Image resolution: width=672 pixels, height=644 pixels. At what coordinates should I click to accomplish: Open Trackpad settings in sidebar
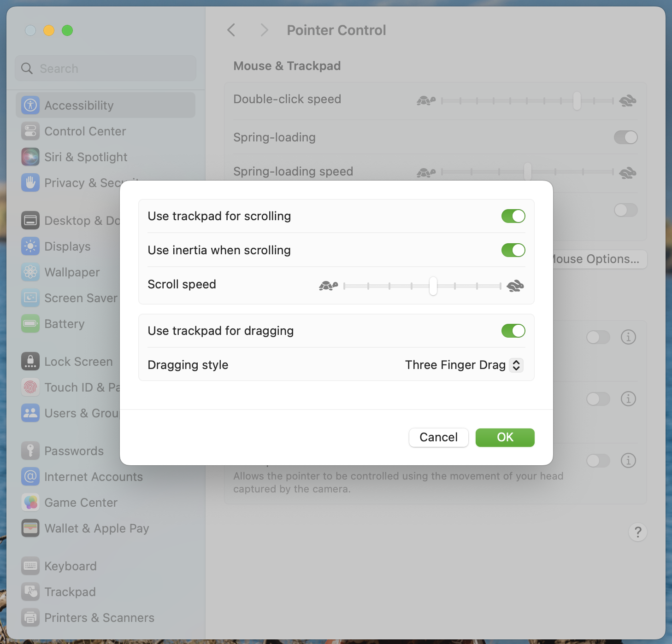click(70, 592)
